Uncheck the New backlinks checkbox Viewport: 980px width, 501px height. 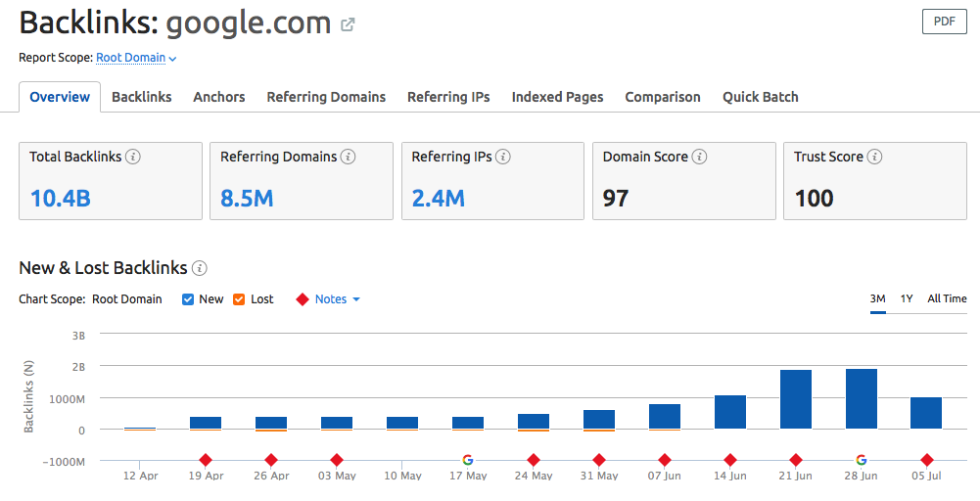pyautogui.click(x=188, y=299)
